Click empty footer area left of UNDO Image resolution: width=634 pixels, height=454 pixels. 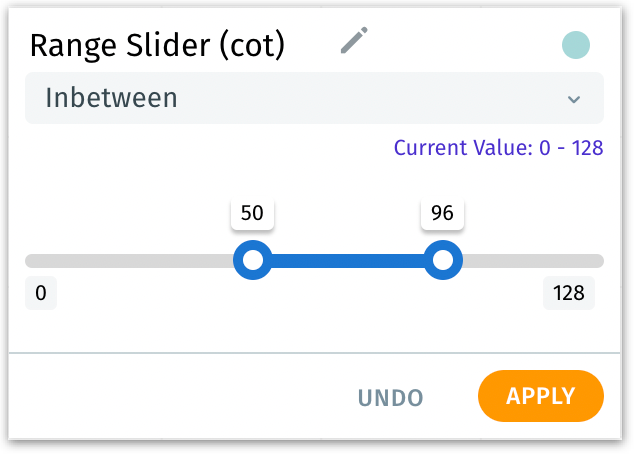170,396
